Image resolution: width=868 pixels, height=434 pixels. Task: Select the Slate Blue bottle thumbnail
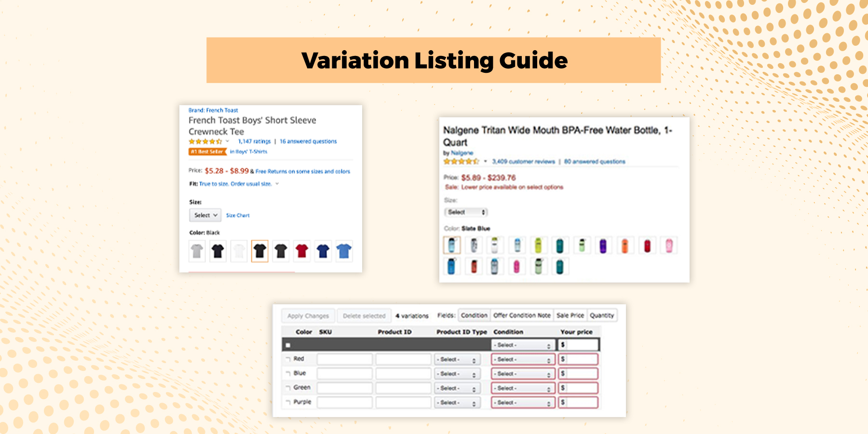click(x=452, y=245)
